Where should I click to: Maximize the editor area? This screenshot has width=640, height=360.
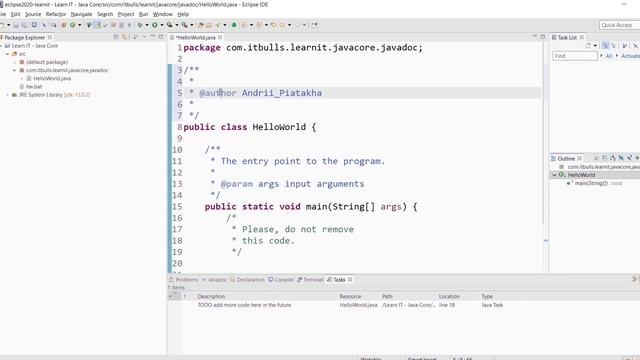pyautogui.click(x=543, y=37)
